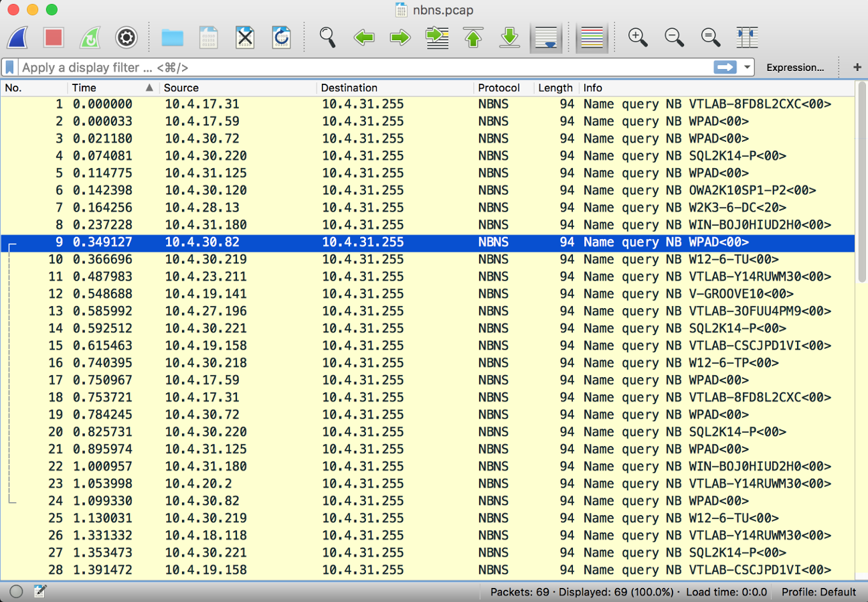Sort by the Length column header
This screenshot has height=602, width=868.
click(x=556, y=88)
